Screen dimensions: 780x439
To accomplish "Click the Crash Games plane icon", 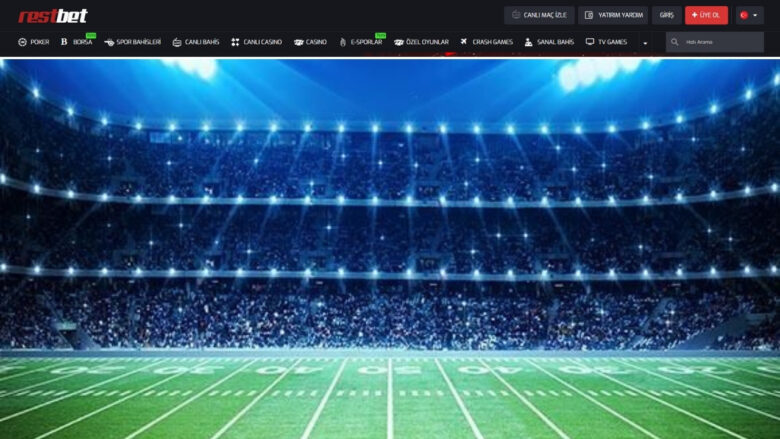I will click(x=464, y=42).
